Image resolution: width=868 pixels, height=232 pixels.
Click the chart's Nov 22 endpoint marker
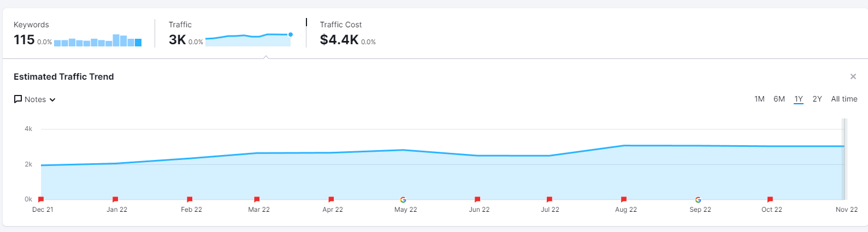click(844, 146)
